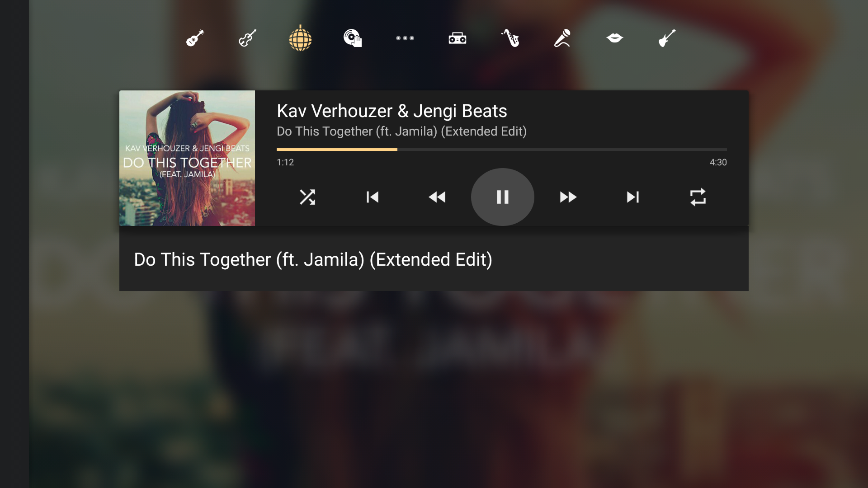The height and width of the screenshot is (488, 868).
Task: Select the boombox hip-hop genre icon
Action: pyautogui.click(x=458, y=38)
